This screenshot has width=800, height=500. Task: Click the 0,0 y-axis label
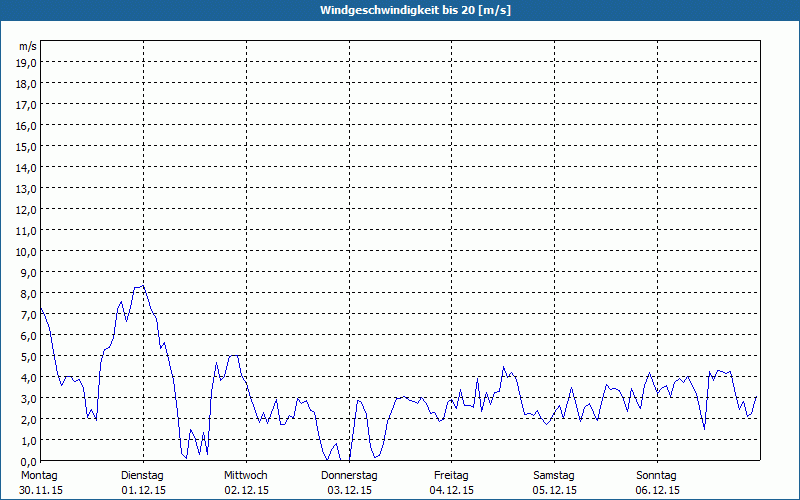click(29, 462)
